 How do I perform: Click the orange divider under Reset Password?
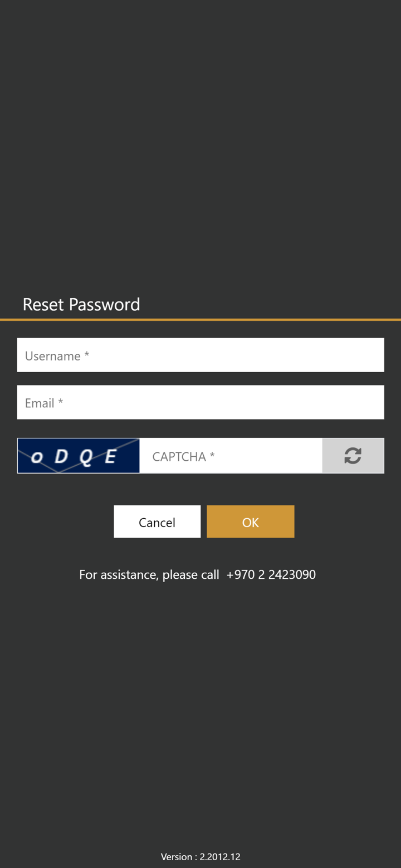[x=200, y=320]
